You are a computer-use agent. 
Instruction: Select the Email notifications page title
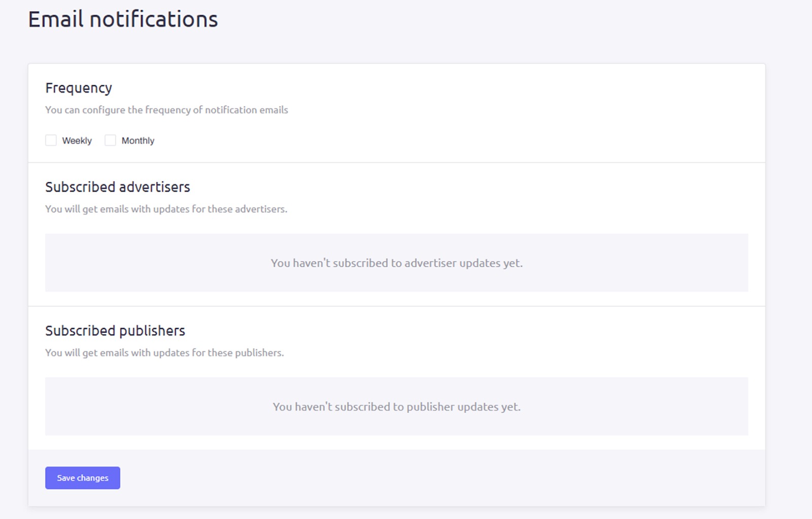pyautogui.click(x=123, y=19)
